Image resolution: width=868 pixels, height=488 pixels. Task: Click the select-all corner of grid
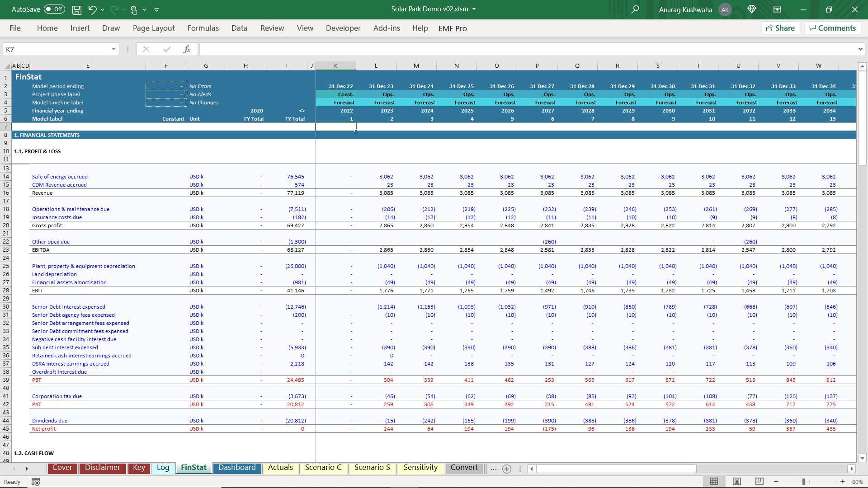(x=7, y=66)
